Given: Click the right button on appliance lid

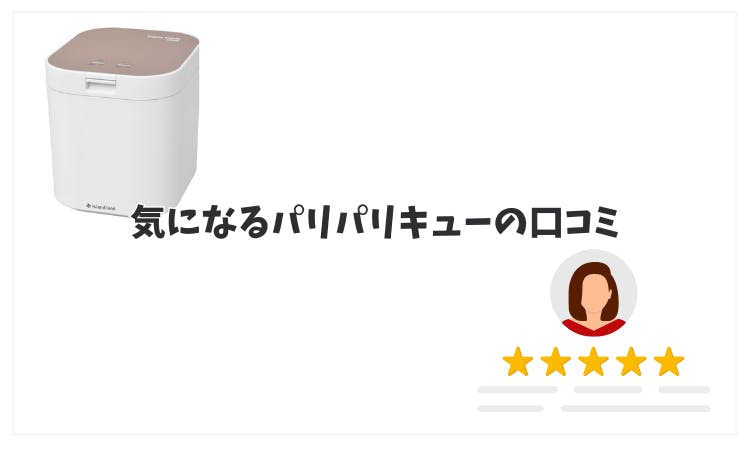Looking at the screenshot, I should click(124, 64).
